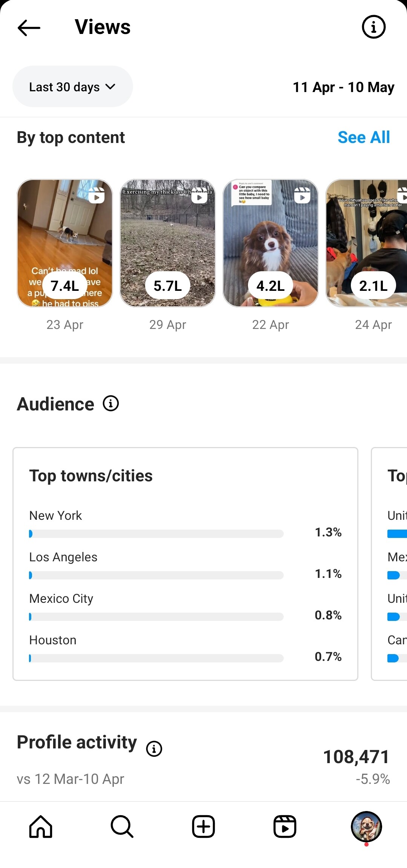
Task: Open the Search tab icon
Action: coord(122,827)
